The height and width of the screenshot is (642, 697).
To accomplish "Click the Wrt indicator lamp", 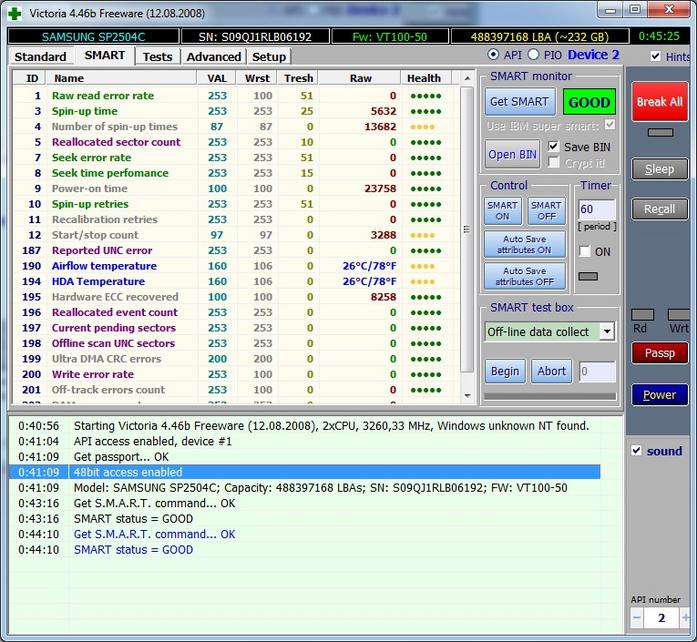I will [679, 315].
